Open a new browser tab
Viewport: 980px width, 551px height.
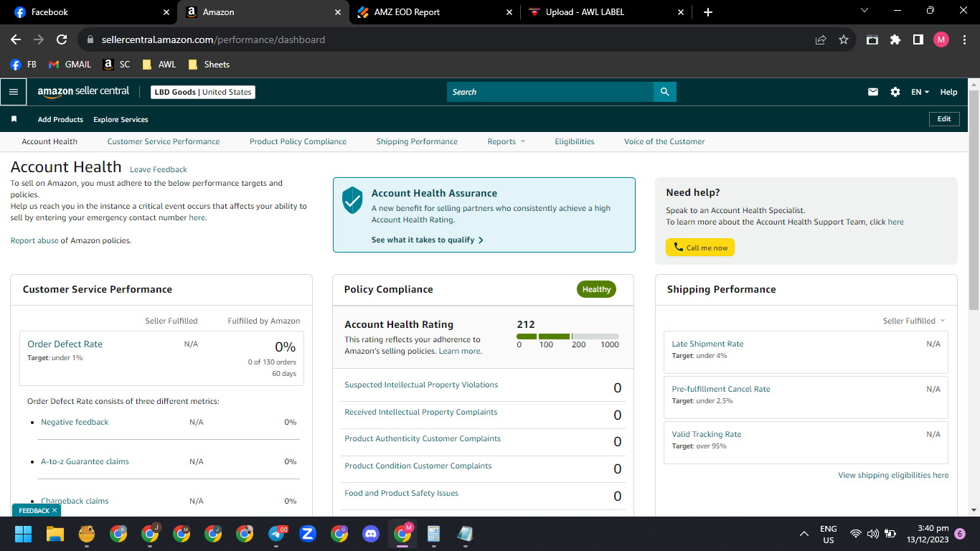click(x=708, y=12)
